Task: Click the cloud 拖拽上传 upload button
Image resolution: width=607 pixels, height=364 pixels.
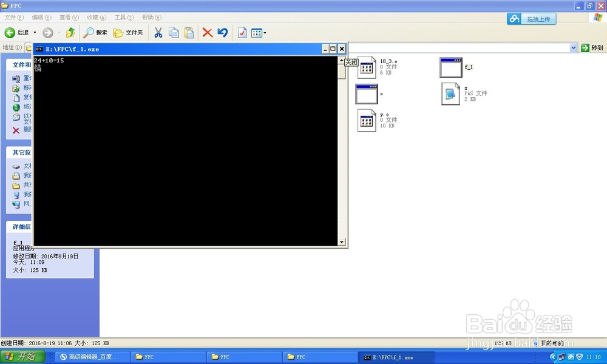Action: (x=532, y=19)
